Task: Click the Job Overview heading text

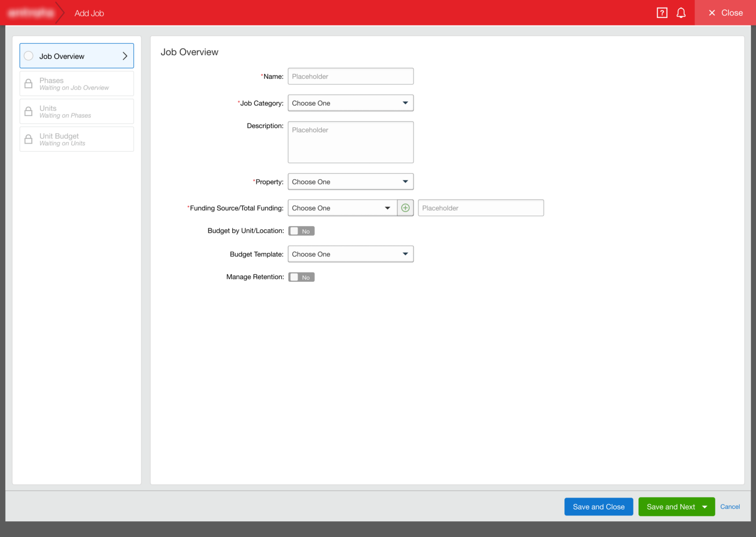Action: (190, 52)
